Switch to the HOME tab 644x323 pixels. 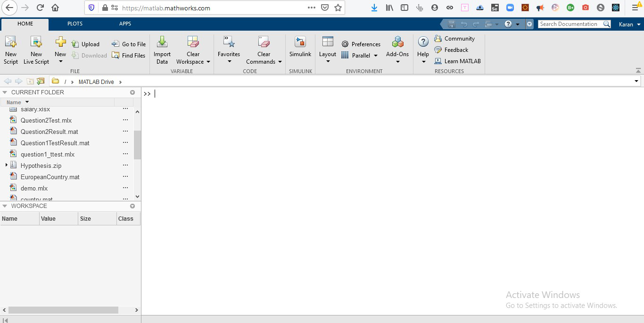pos(25,24)
